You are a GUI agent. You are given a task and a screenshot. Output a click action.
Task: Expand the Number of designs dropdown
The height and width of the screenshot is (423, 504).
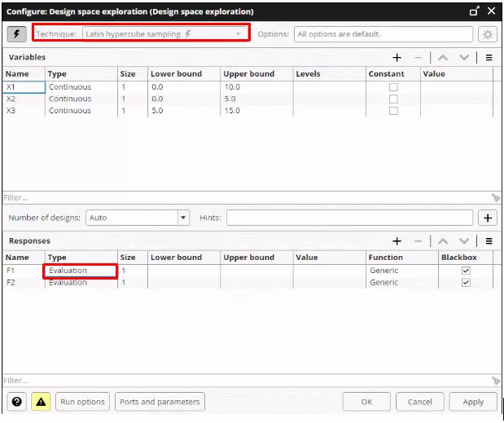pyautogui.click(x=183, y=218)
